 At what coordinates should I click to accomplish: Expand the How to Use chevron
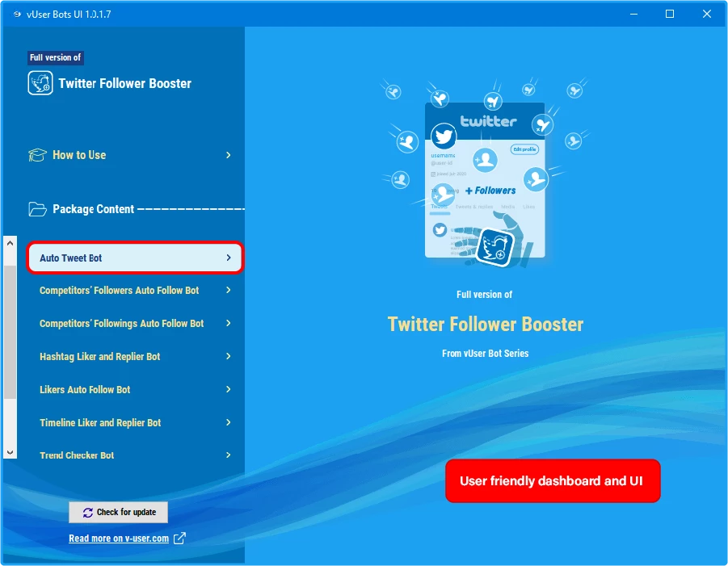pos(228,155)
